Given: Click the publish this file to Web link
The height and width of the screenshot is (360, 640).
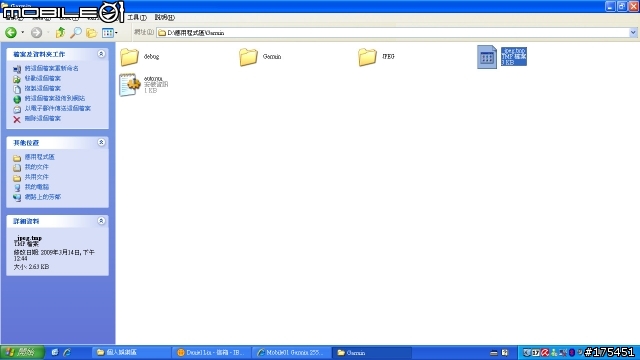Looking at the screenshot, I should coord(55,98).
